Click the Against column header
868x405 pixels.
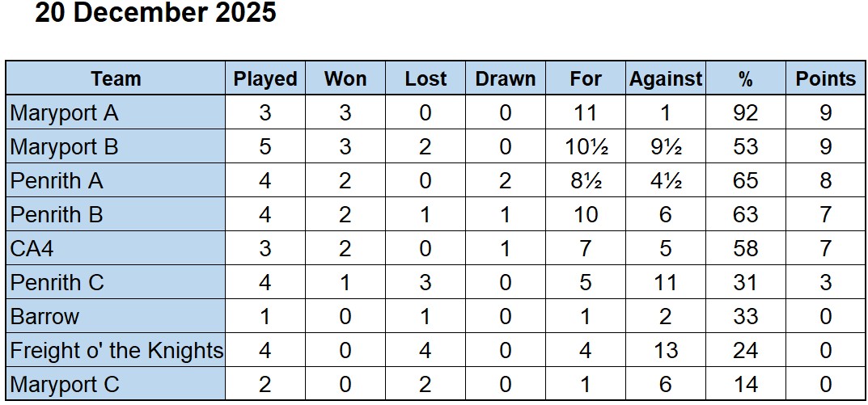pos(666,78)
